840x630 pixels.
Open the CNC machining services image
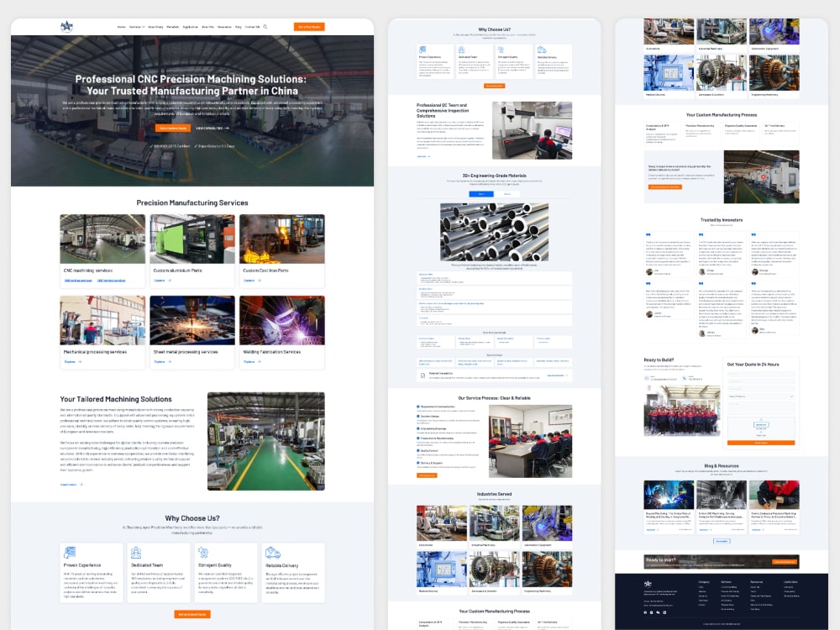tap(102, 239)
